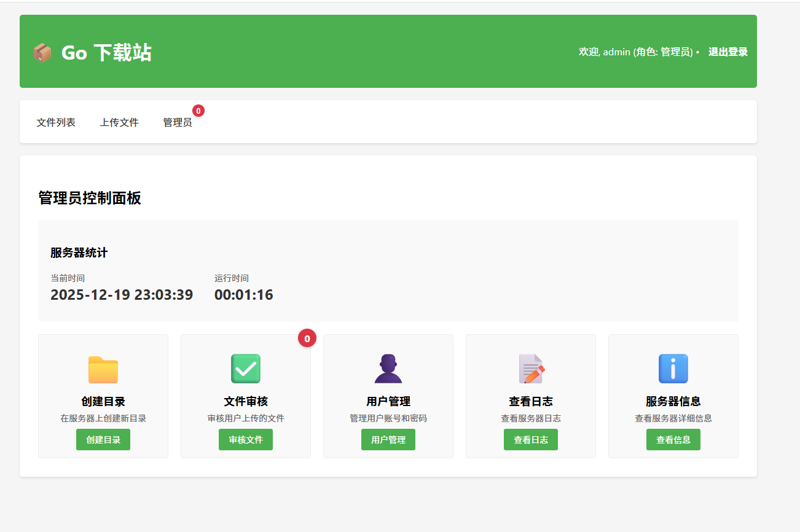The image size is (800, 532).
Task: Click the uptime value 00:01:16
Action: click(x=244, y=295)
